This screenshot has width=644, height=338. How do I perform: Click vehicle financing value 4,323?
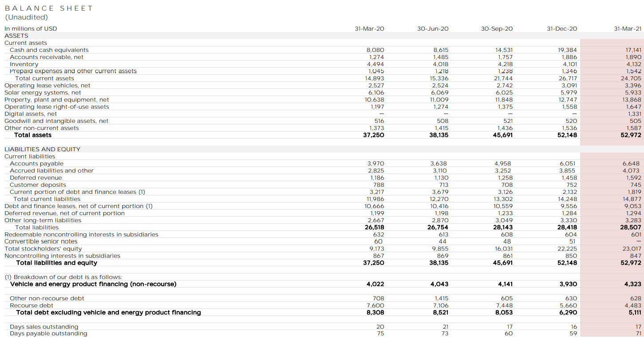632,284
